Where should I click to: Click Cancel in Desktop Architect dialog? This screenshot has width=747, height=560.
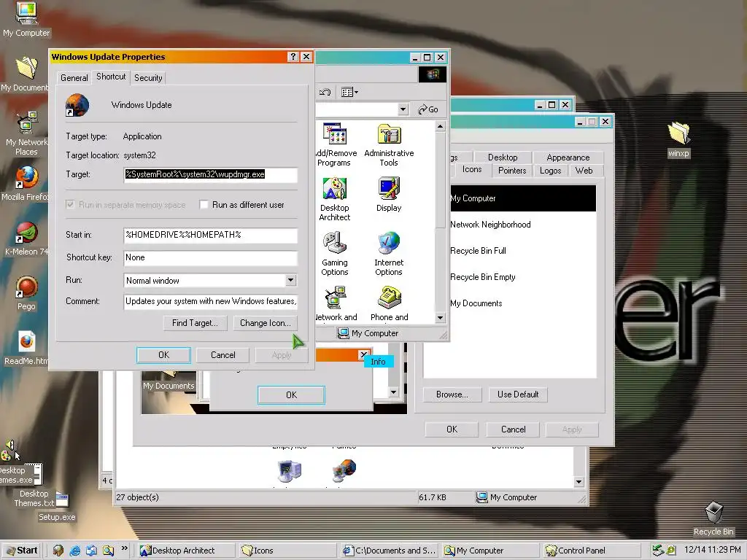point(513,429)
